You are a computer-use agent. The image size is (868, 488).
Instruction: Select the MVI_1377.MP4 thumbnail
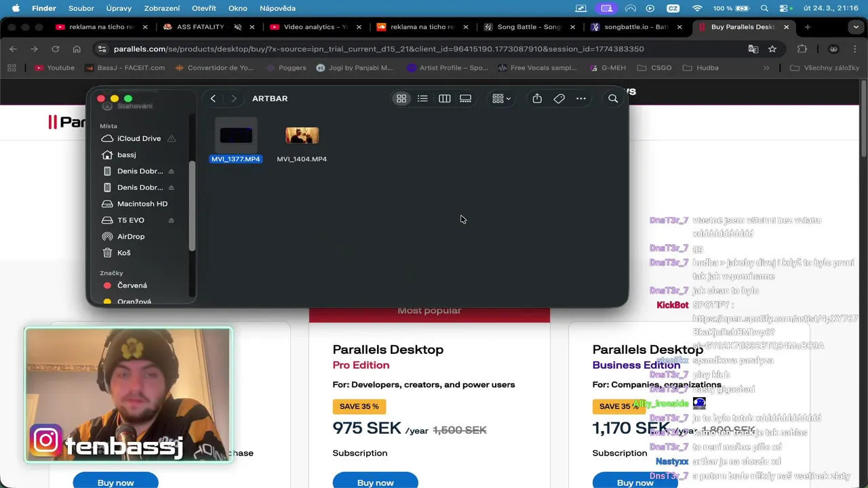pos(236,136)
